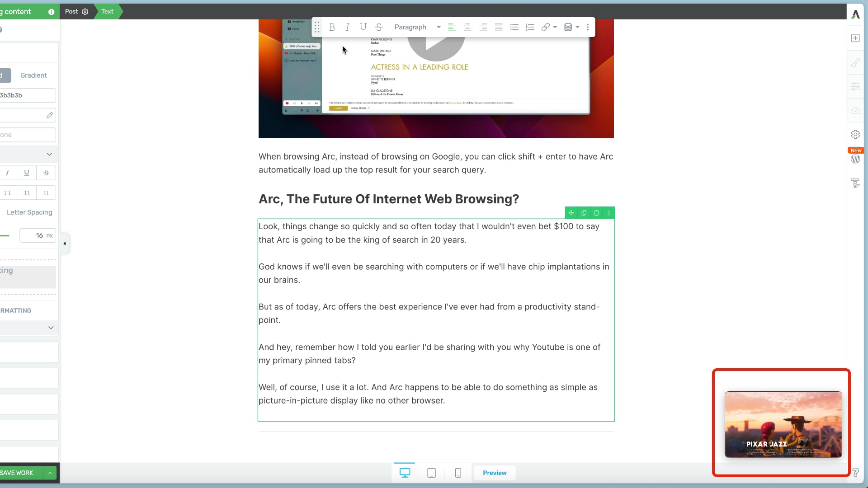
Task: Insert a bulleted list
Action: [x=514, y=27]
